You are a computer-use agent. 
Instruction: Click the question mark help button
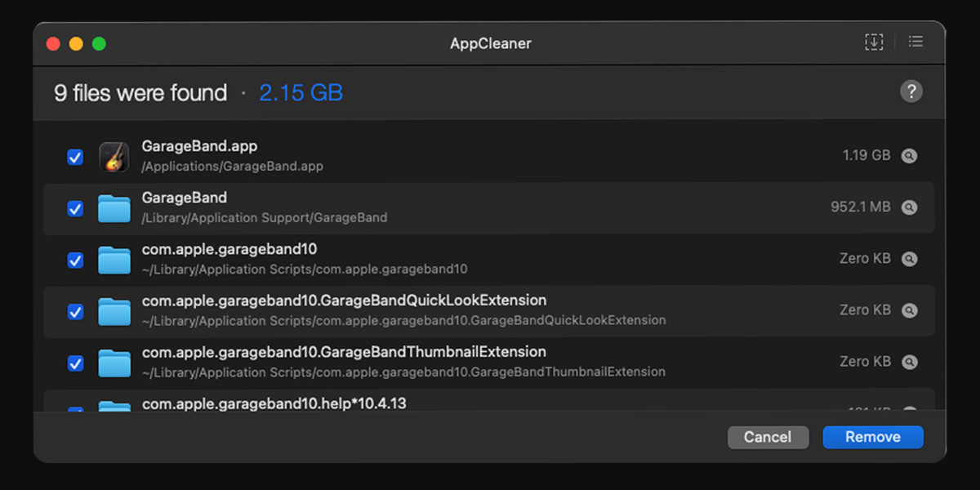[911, 91]
